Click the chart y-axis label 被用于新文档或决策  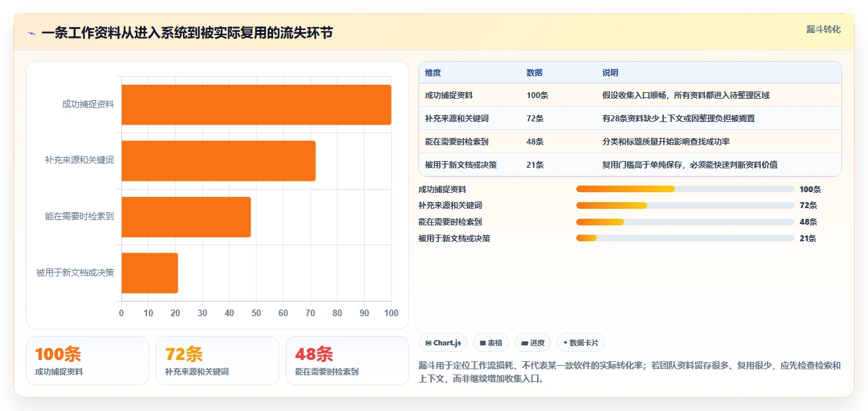tap(75, 272)
